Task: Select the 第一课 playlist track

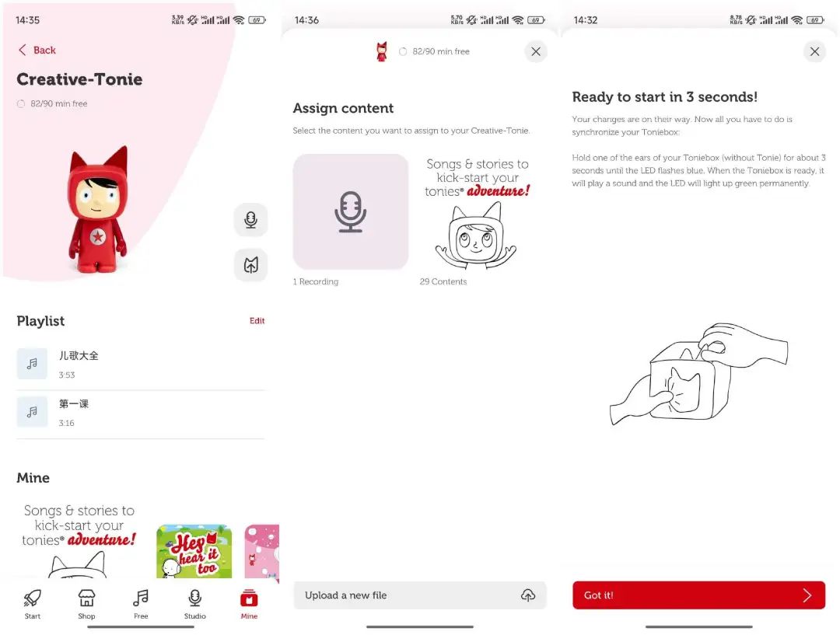Action: pyautogui.click(x=141, y=412)
